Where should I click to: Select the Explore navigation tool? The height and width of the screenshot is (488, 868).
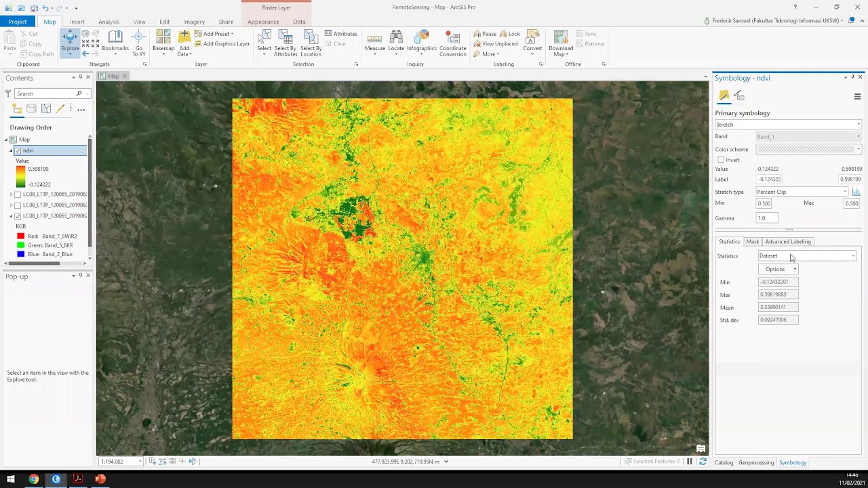coord(70,42)
